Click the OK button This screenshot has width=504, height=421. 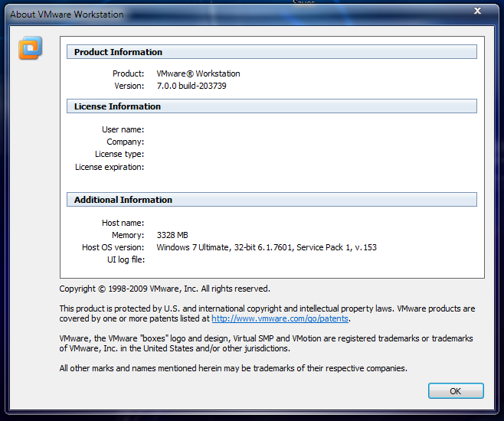coord(456,391)
